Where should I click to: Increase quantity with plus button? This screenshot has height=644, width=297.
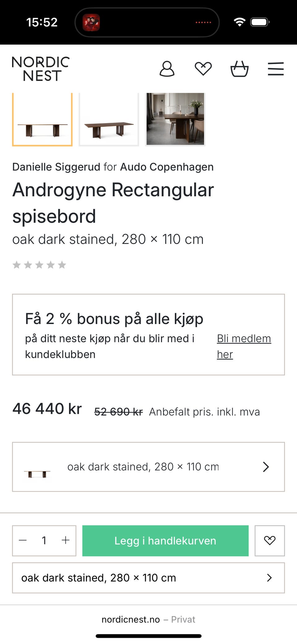[65, 540]
